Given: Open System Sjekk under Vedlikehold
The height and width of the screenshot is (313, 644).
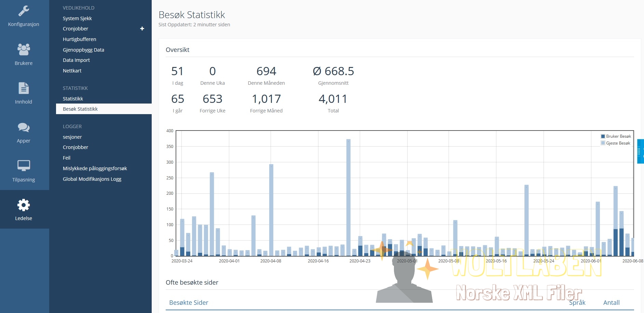Looking at the screenshot, I should (77, 18).
